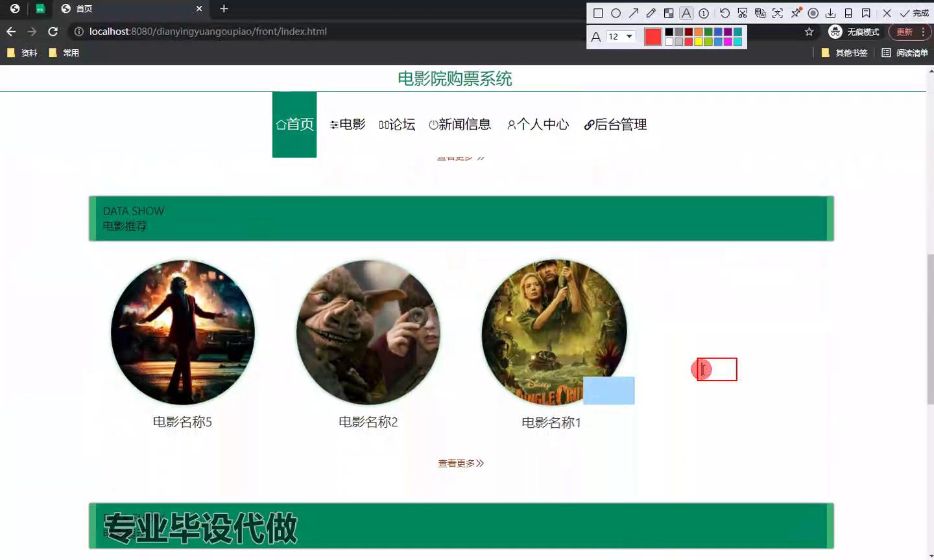Open 个人中心 in site navigation

coord(538,124)
